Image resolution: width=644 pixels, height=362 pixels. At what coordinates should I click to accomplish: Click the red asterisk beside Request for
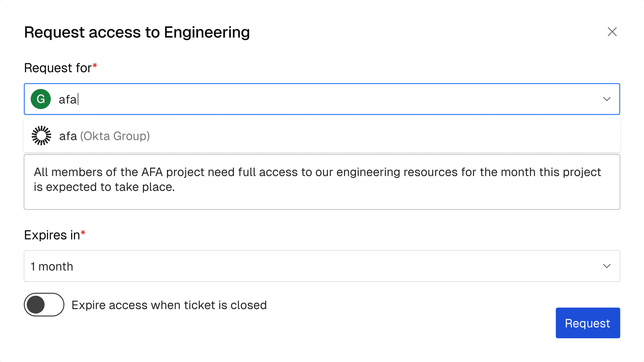(x=95, y=66)
